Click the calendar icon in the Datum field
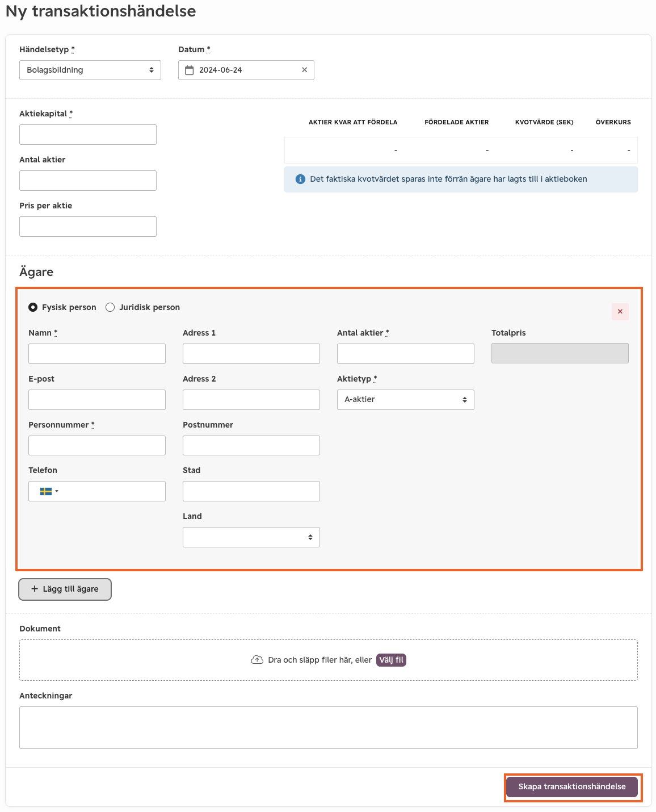This screenshot has width=656, height=812. tap(190, 70)
